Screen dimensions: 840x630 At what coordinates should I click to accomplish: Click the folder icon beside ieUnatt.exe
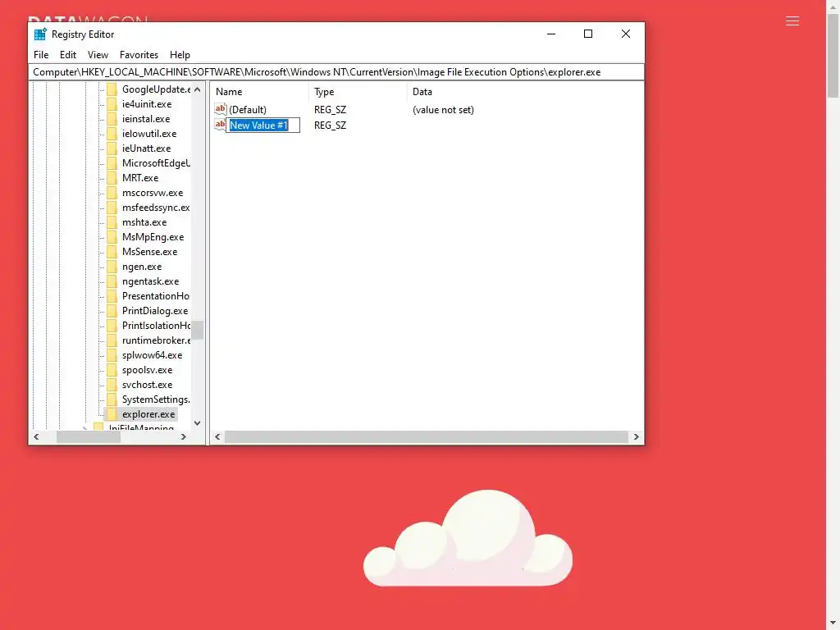coord(112,148)
